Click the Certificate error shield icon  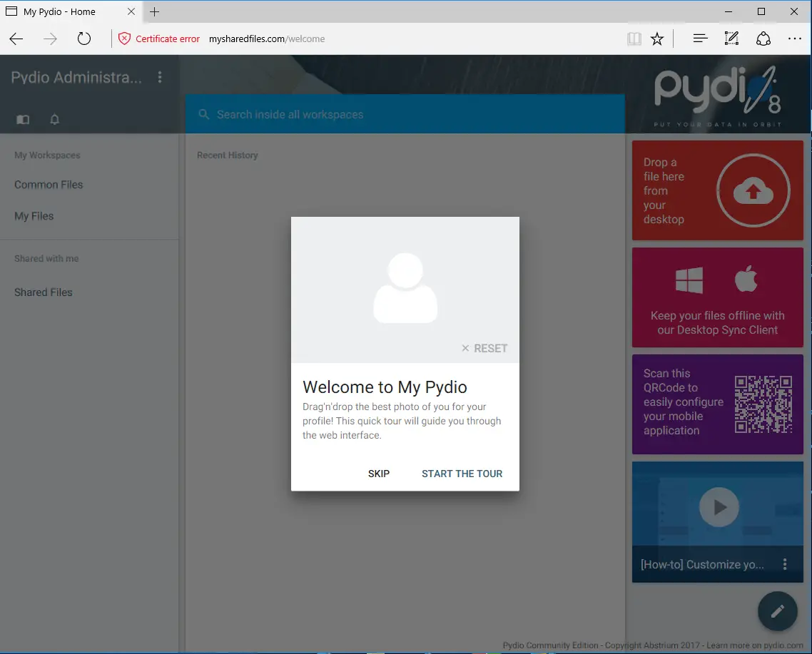124,39
